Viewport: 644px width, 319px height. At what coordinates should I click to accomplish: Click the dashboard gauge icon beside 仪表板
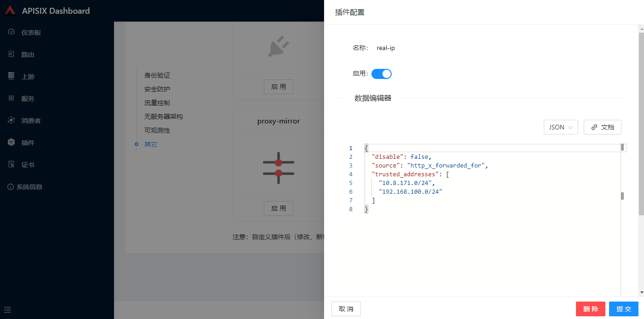coord(11,32)
